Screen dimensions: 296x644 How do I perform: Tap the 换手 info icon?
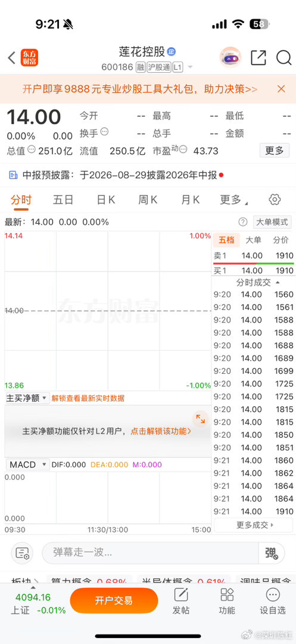pos(105,132)
